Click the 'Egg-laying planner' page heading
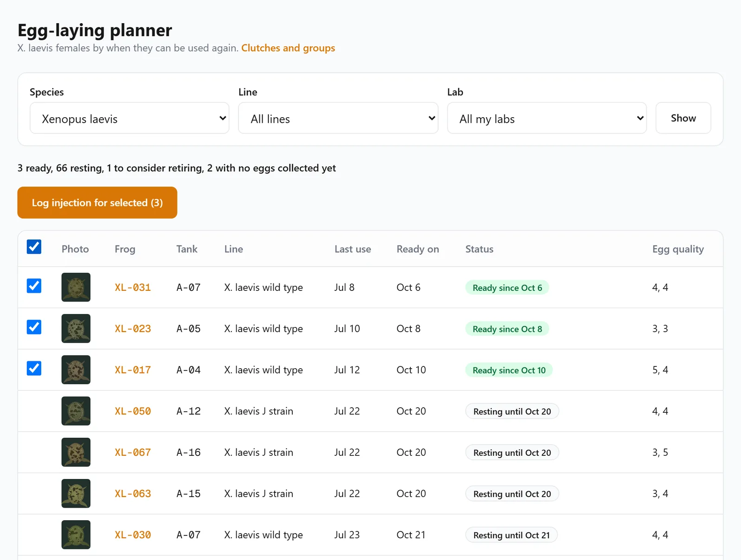The image size is (741, 560). click(x=95, y=30)
